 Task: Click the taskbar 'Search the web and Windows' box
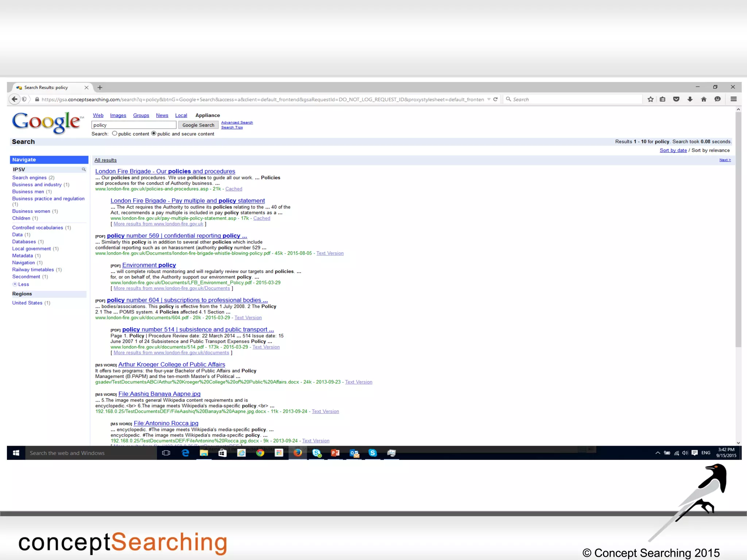click(x=90, y=453)
